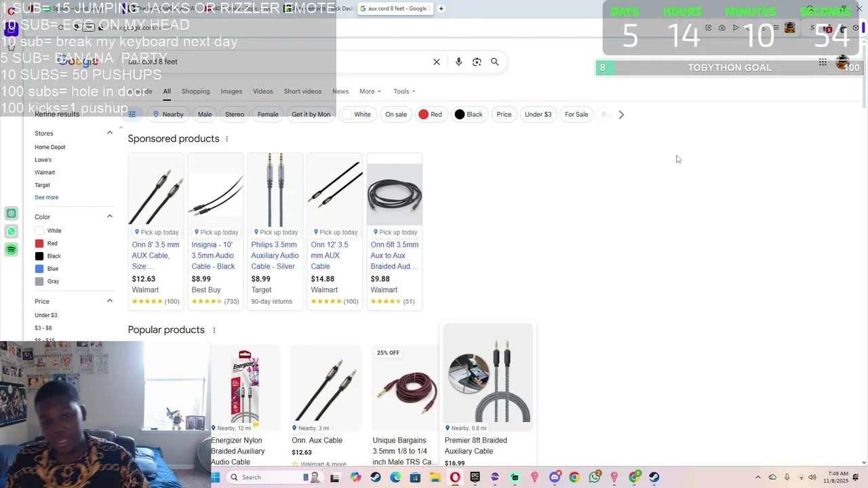Click the Windows Start button
Screen dimensions: 868x488
point(216,477)
